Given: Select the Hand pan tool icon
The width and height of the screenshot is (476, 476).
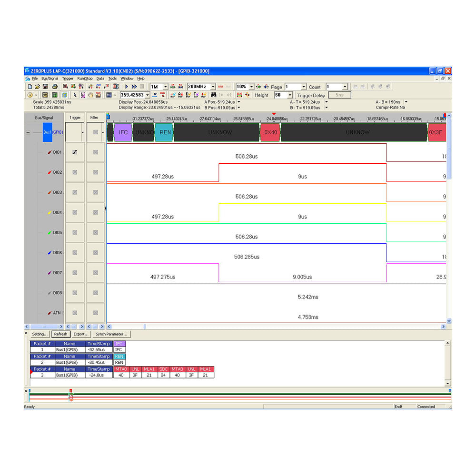Looking at the screenshot, I should pyautogui.click(x=89, y=95).
